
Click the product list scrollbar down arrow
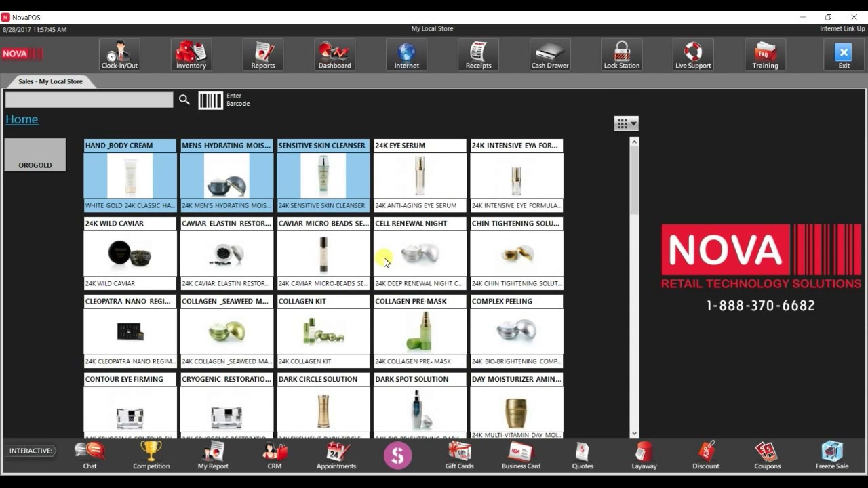(635, 433)
